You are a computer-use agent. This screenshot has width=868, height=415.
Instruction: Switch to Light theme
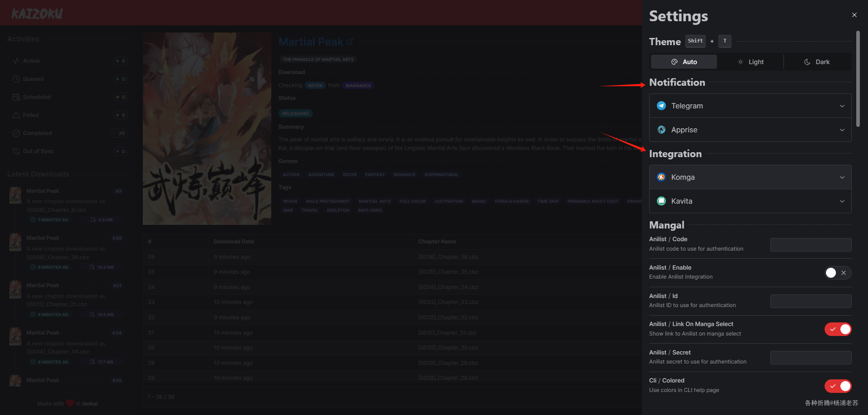(x=750, y=62)
